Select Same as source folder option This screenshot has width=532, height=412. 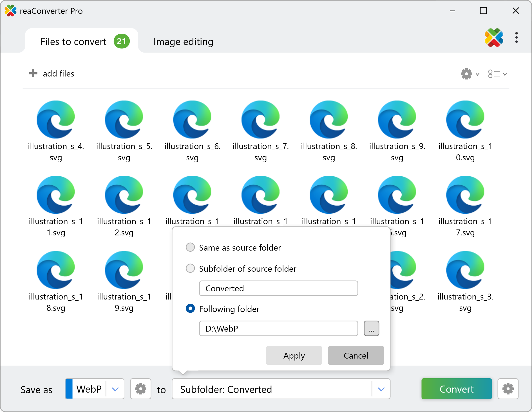pos(191,247)
